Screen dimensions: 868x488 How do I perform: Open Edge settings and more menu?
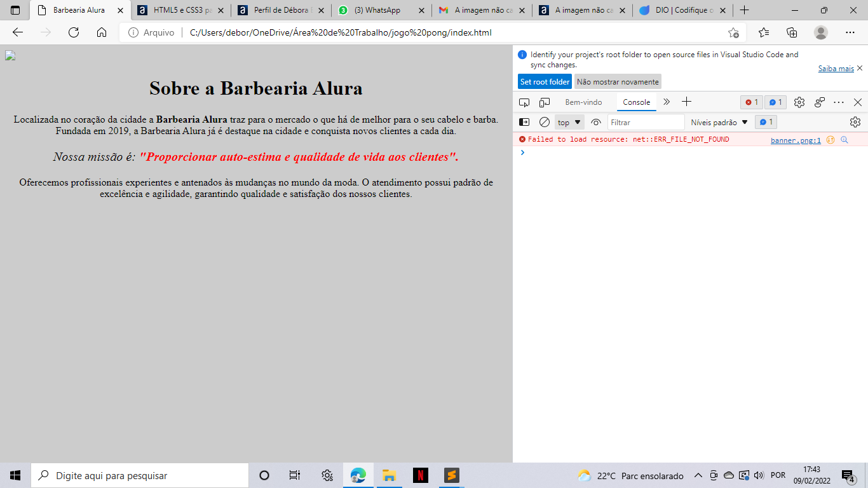pos(850,32)
